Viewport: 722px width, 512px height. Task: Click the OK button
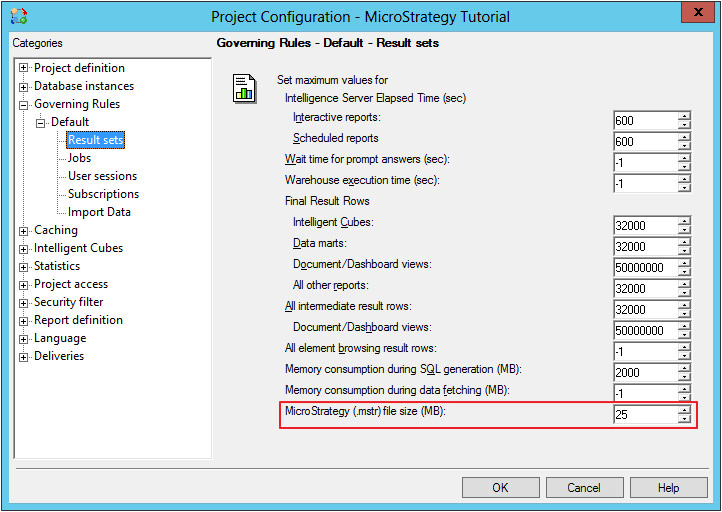501,488
